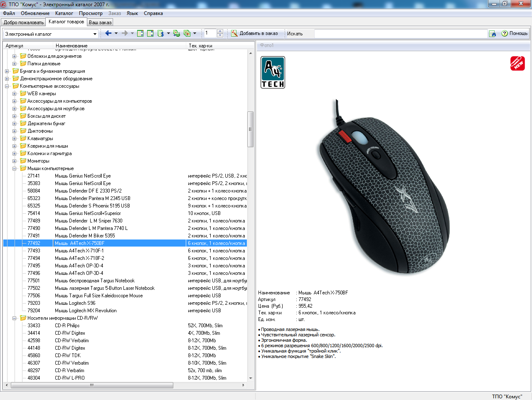Open the price list icon dropdown arrow
The height and width of the screenshot is (400, 532).
(168, 33)
